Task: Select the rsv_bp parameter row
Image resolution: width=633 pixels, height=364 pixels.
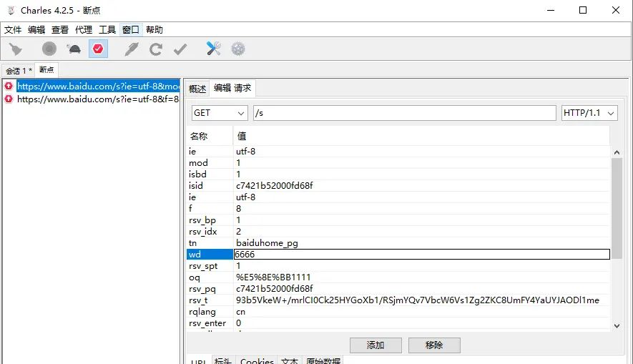Action: [x=398, y=220]
